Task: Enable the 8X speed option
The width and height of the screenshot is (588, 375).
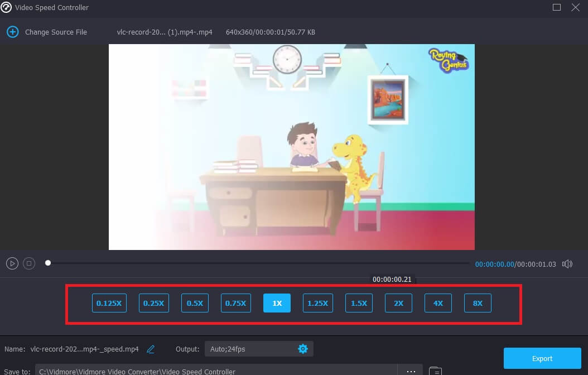Action: pyautogui.click(x=478, y=303)
